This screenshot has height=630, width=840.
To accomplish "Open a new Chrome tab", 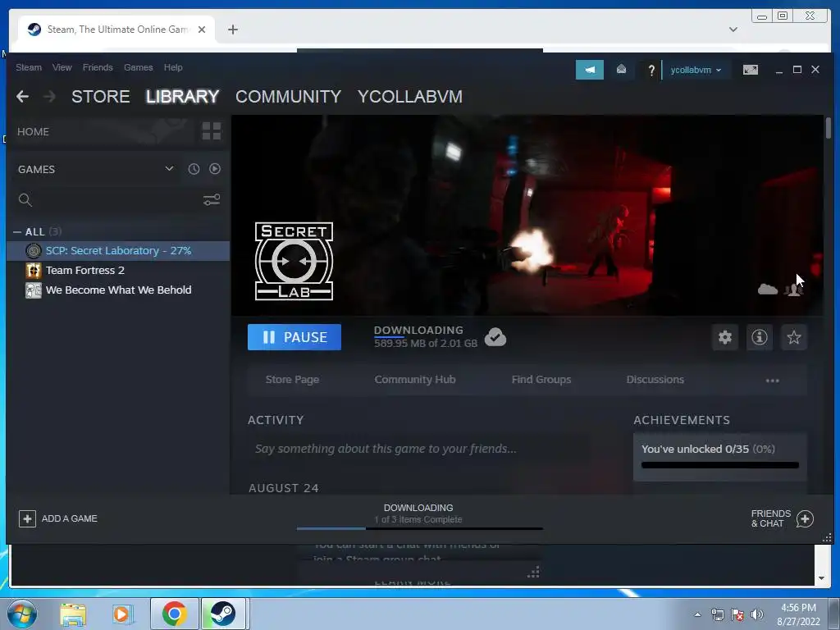I will tap(232, 30).
